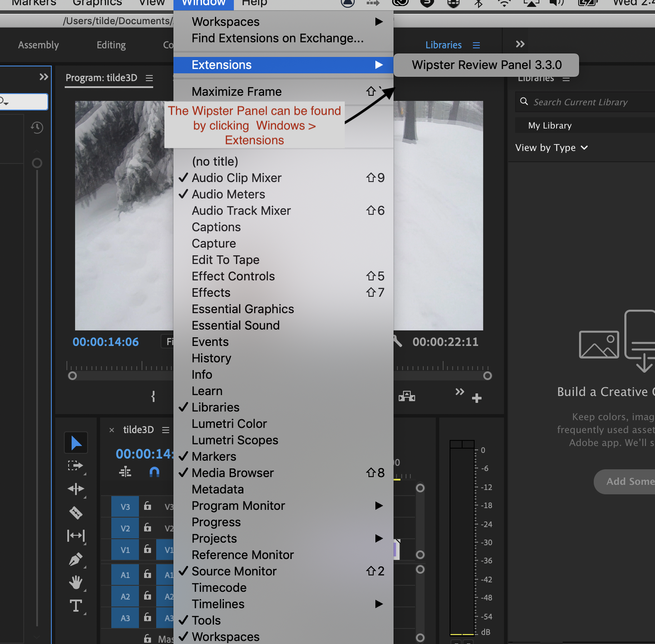Viewport: 655px width, 644px height.
Task: Toggle the A1 track lock
Action: (148, 574)
